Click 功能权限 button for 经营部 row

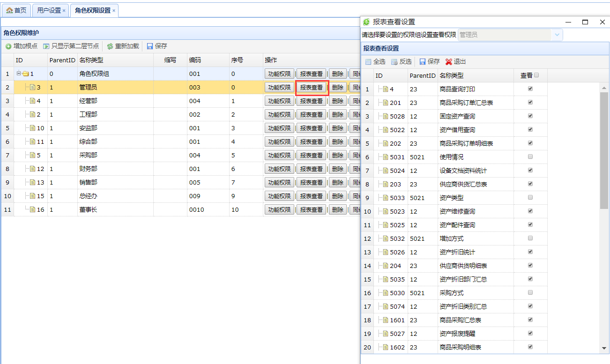click(279, 101)
